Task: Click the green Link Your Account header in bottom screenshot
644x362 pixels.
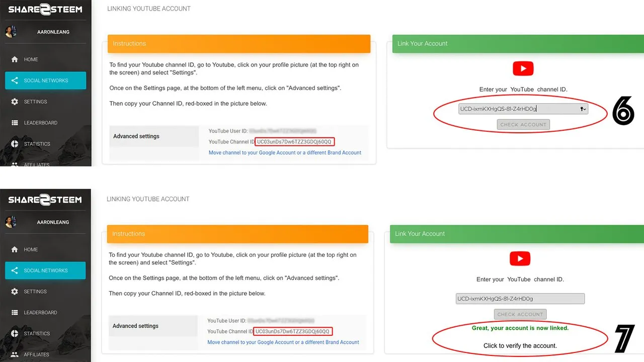Action: (517, 233)
